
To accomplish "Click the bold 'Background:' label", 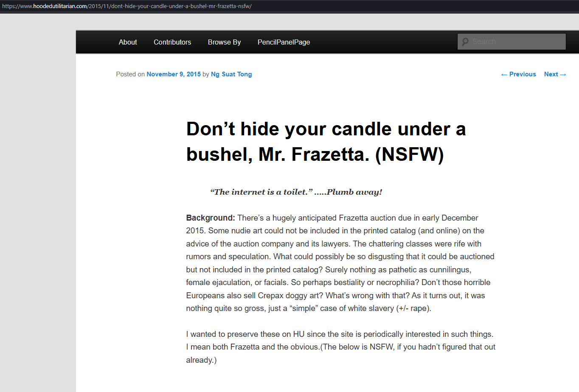I will (211, 218).
